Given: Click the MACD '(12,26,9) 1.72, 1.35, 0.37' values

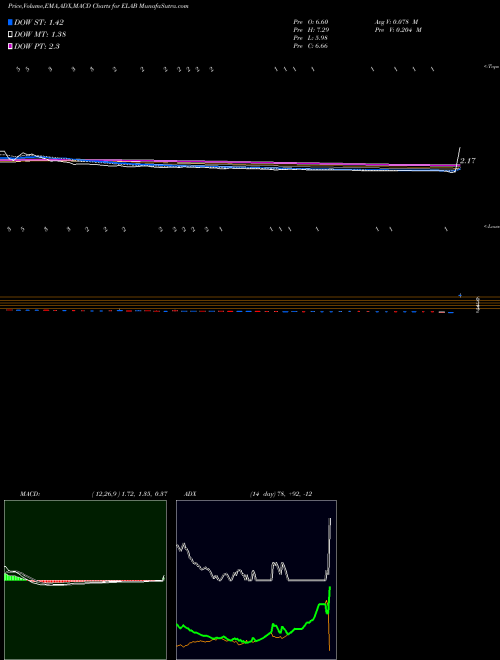Looking at the screenshot, I should pyautogui.click(x=130, y=494).
